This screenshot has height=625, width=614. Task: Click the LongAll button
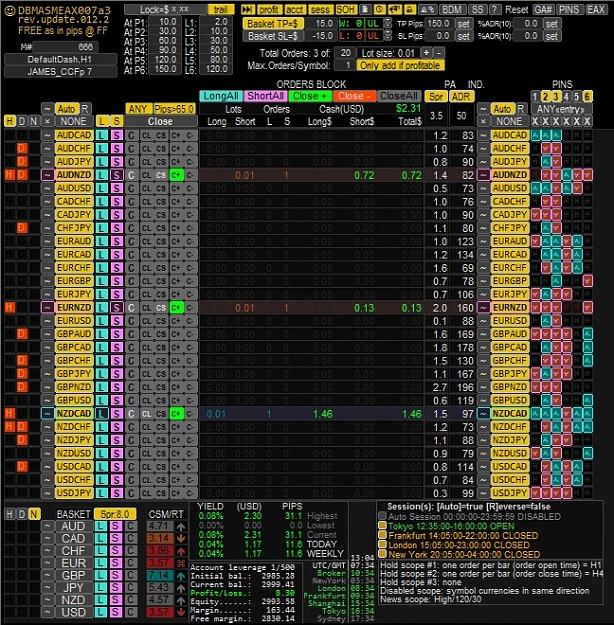pos(220,96)
